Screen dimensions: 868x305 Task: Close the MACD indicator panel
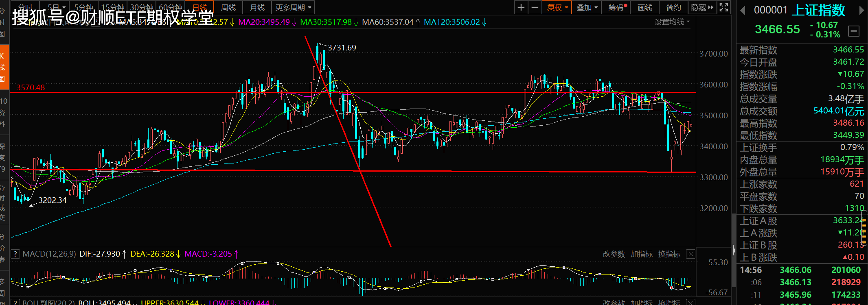tap(690, 254)
